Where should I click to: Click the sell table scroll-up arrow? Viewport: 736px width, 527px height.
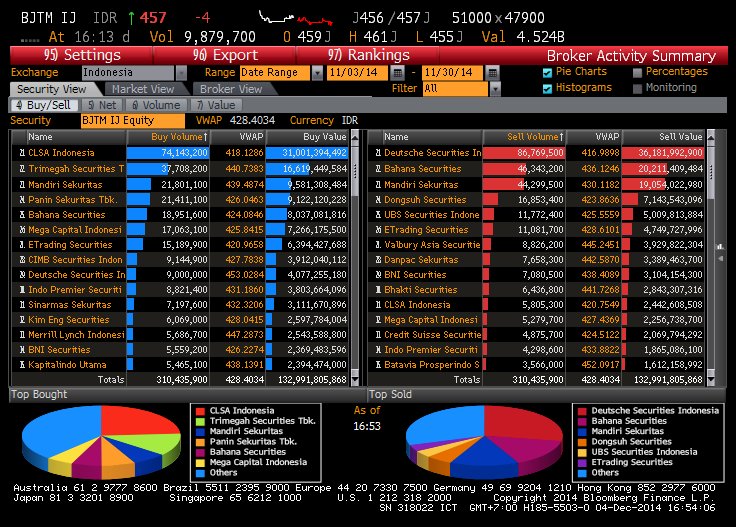710,136
